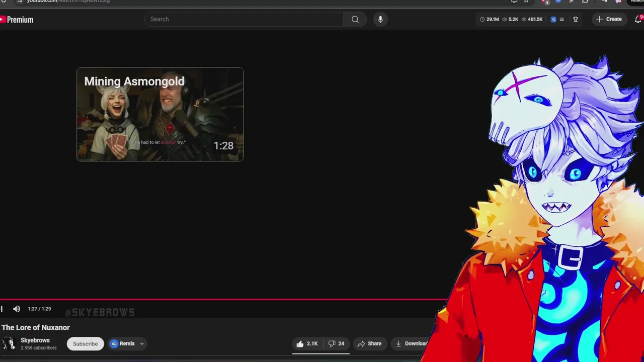
Task: Click the 5.2K views stat
Action: pyautogui.click(x=510, y=19)
